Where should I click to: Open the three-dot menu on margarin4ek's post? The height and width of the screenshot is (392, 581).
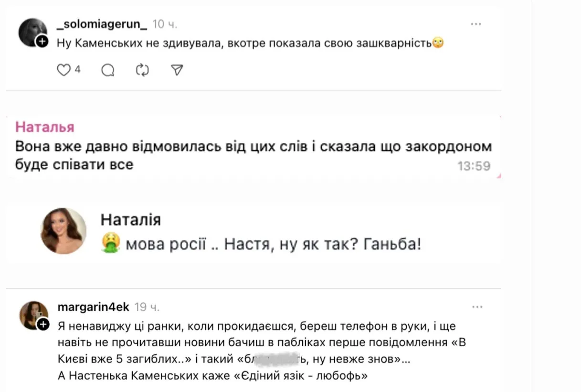(477, 307)
